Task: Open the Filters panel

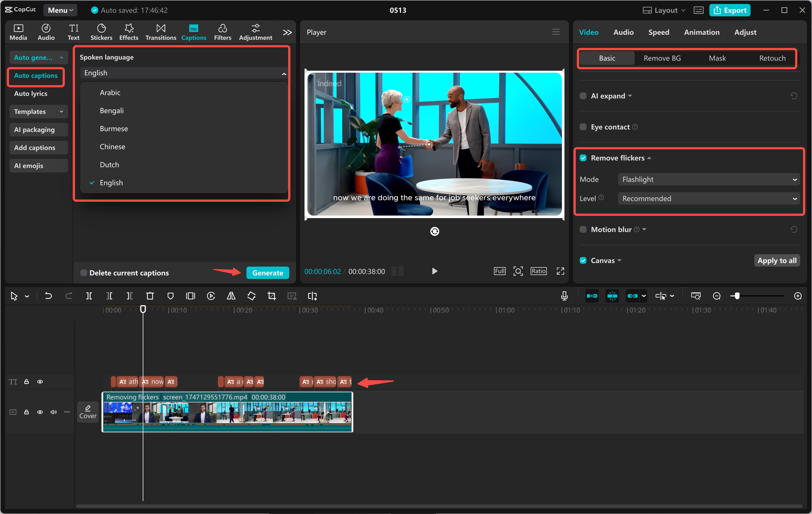Action: (222, 32)
